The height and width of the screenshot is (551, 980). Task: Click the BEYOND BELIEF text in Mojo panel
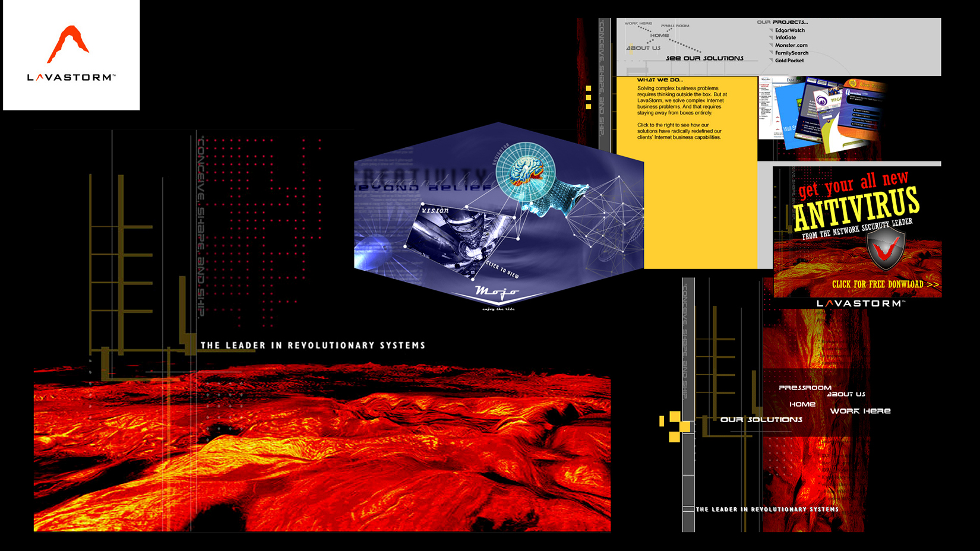[x=422, y=188]
